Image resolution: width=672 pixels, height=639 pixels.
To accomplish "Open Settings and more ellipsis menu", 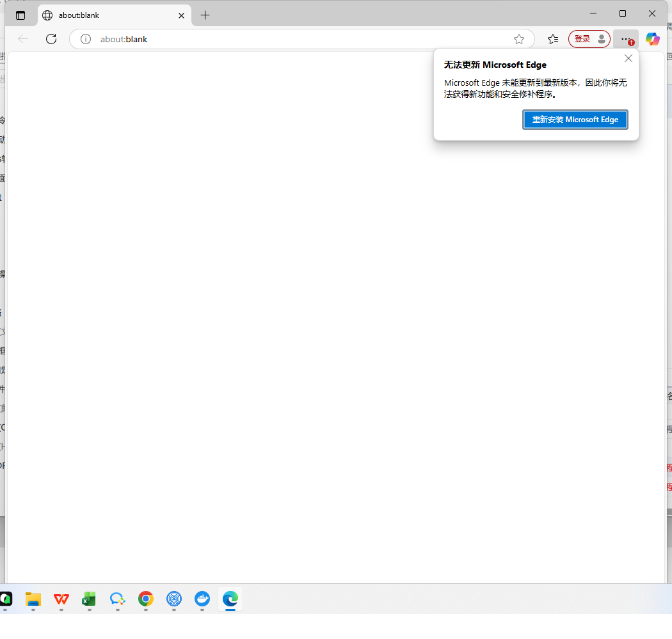I will pyautogui.click(x=626, y=39).
